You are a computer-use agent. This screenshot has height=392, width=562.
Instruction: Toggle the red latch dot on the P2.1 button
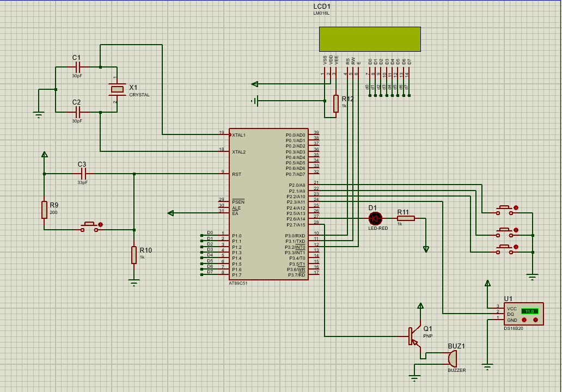click(x=516, y=230)
